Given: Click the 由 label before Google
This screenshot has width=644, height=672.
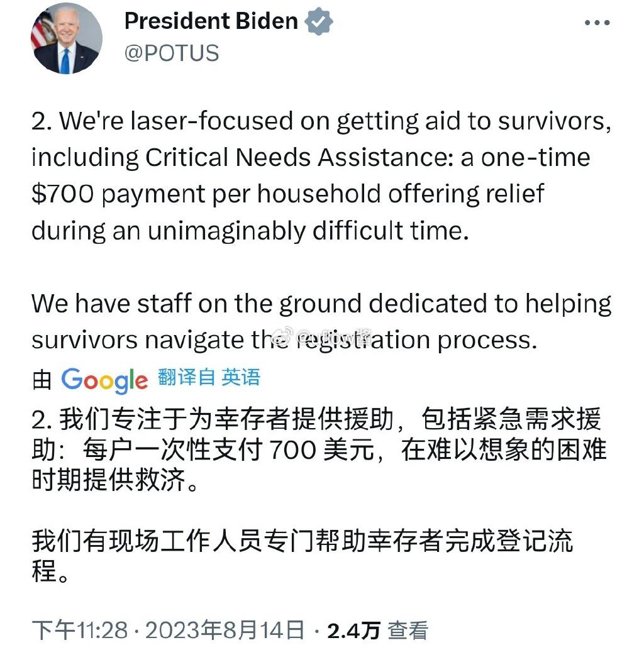Looking at the screenshot, I should pos(42,380).
